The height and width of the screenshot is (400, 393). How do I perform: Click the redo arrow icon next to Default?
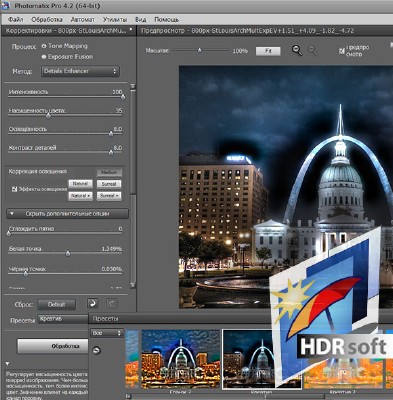click(x=112, y=304)
